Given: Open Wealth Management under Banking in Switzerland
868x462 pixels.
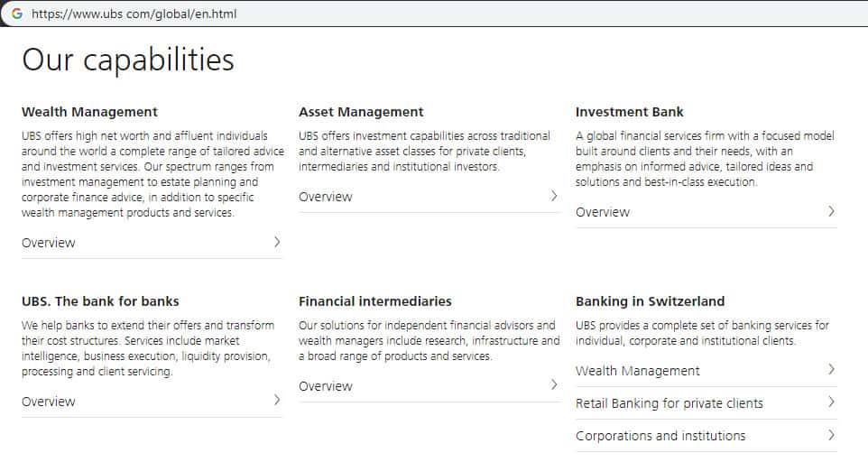Looking at the screenshot, I should pyautogui.click(x=638, y=371).
